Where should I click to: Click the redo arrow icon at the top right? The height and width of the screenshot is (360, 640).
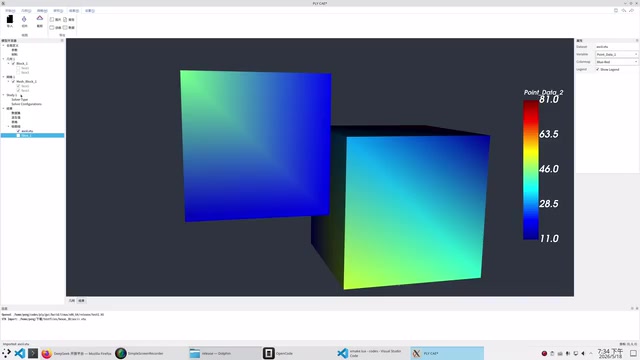pos(631,11)
